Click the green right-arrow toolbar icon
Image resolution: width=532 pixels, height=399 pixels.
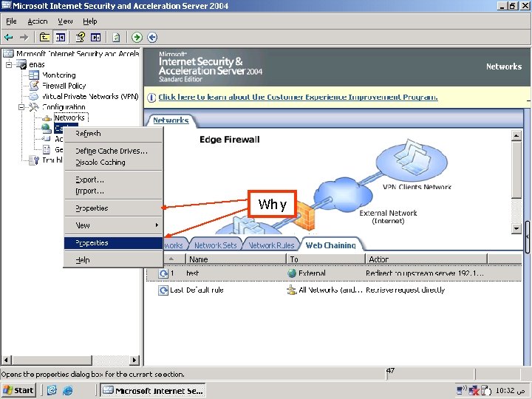point(137,38)
